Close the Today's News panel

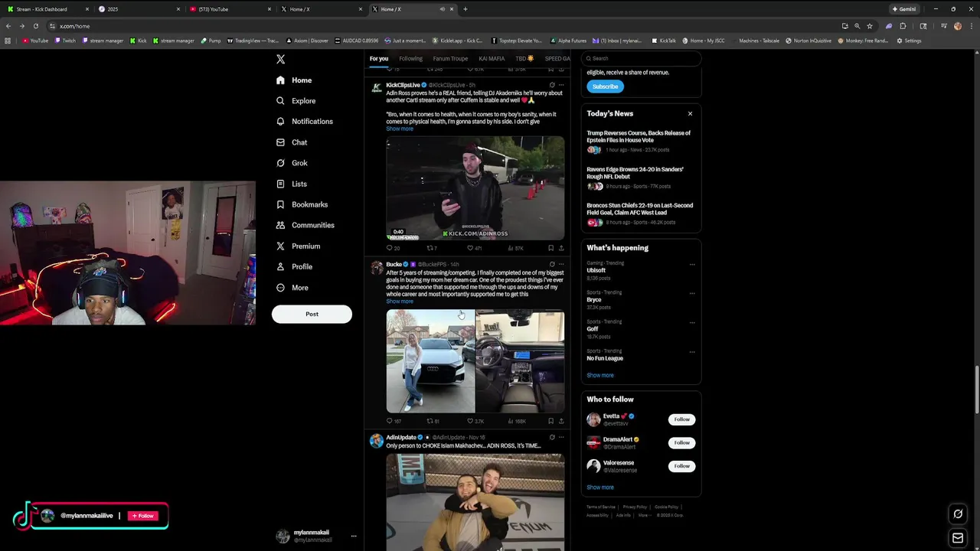[690, 114]
